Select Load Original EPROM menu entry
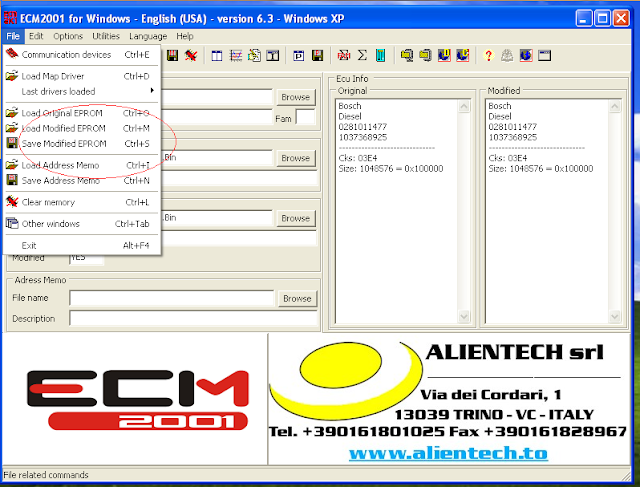Image resolution: width=640 pixels, height=487 pixels. pyautogui.click(x=82, y=113)
